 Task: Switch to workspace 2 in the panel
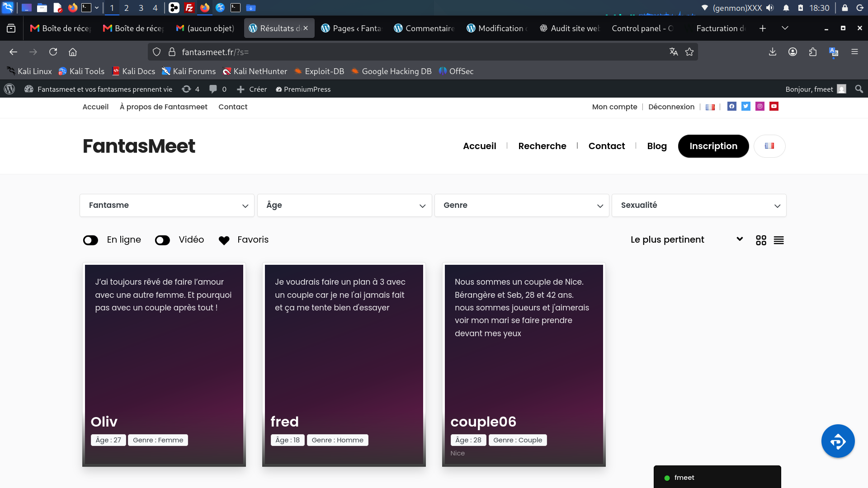pos(127,8)
